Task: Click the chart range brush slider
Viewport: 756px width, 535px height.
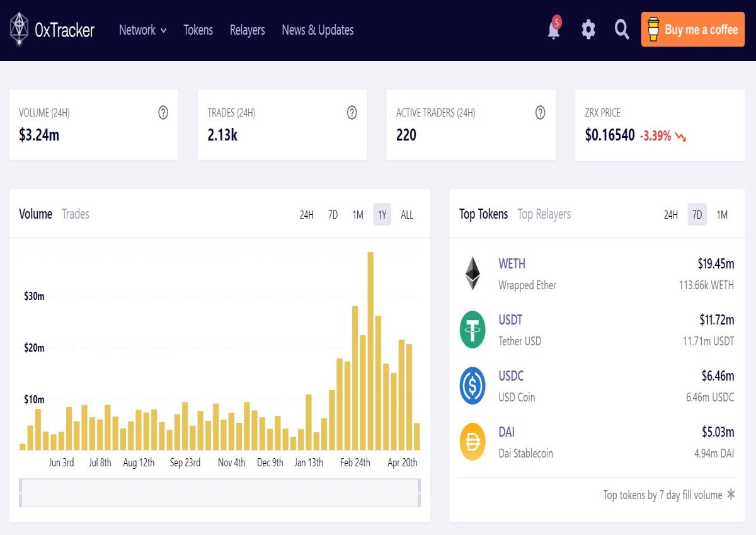Action: click(220, 493)
